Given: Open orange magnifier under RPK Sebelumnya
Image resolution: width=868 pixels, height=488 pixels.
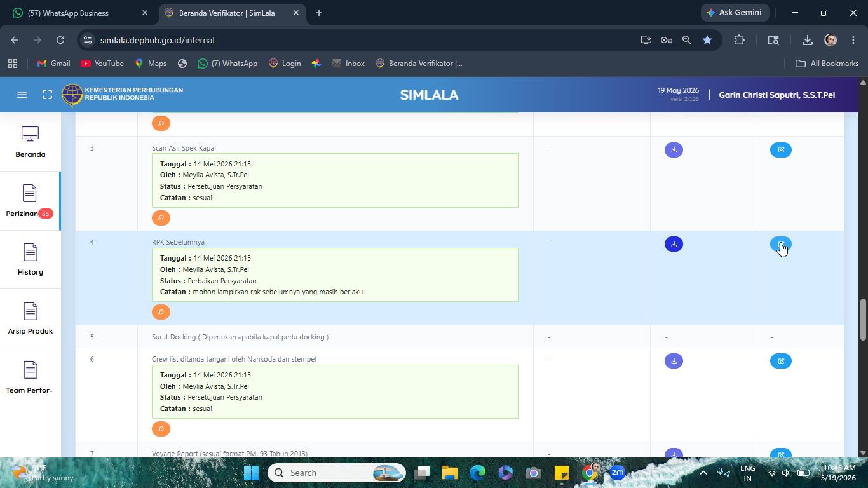Looking at the screenshot, I should tap(161, 312).
